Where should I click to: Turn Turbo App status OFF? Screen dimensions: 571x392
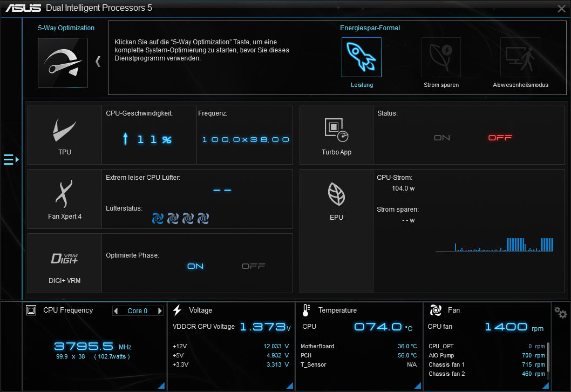click(500, 138)
